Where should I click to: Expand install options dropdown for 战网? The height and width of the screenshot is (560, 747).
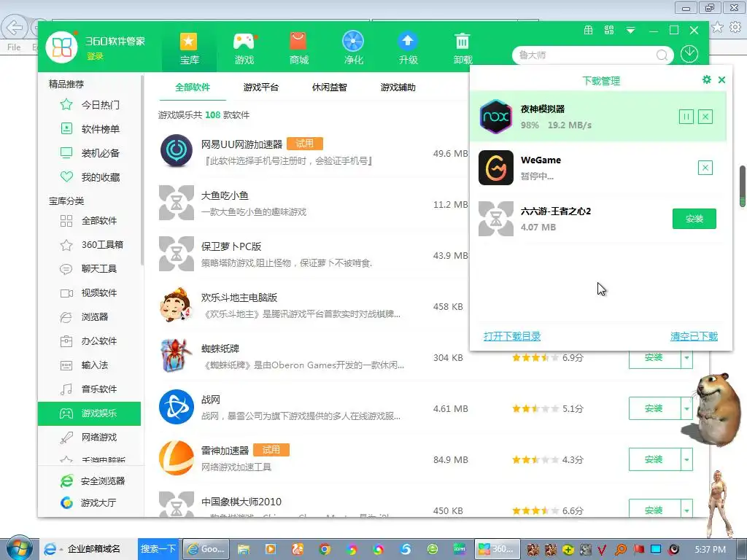click(686, 408)
